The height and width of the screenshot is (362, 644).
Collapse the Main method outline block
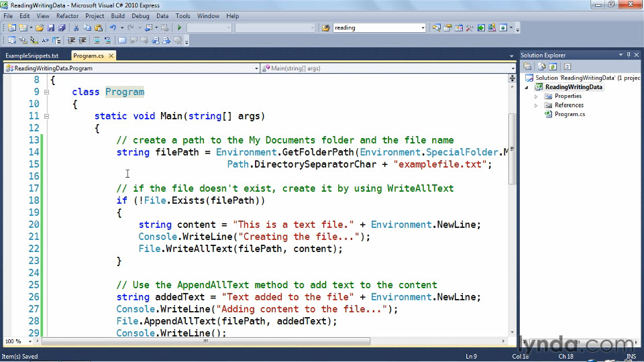46,116
